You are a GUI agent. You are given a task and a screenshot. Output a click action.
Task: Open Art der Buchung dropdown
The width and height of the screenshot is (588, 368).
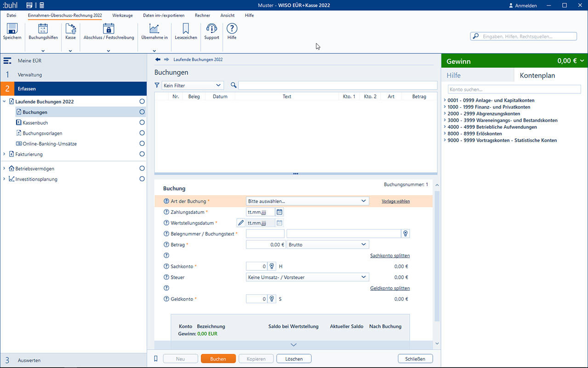click(307, 201)
